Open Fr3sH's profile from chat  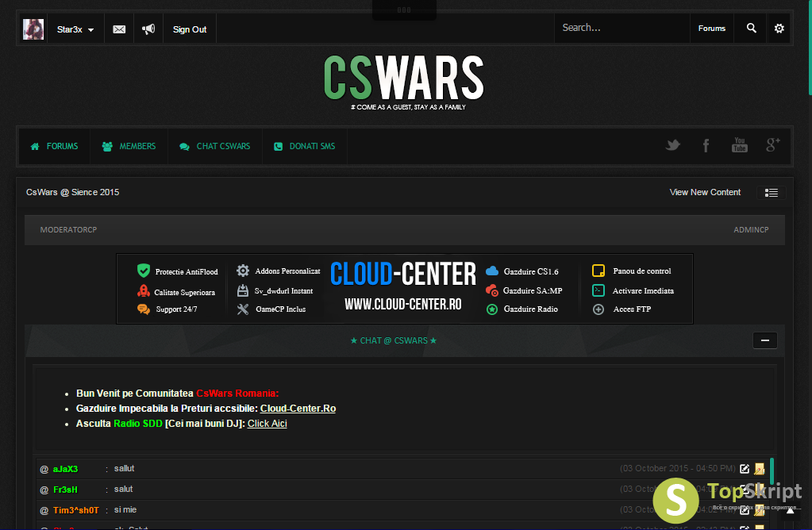click(65, 490)
